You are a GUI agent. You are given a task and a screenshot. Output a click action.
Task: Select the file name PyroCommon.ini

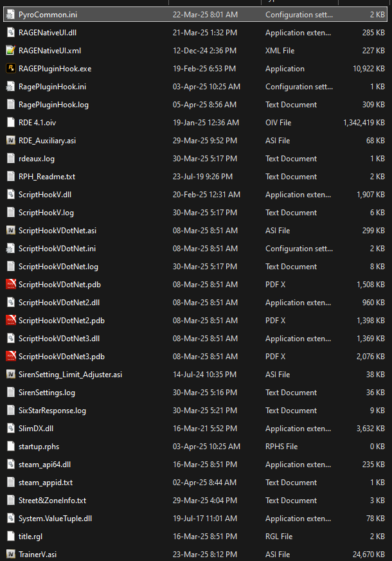[48, 15]
